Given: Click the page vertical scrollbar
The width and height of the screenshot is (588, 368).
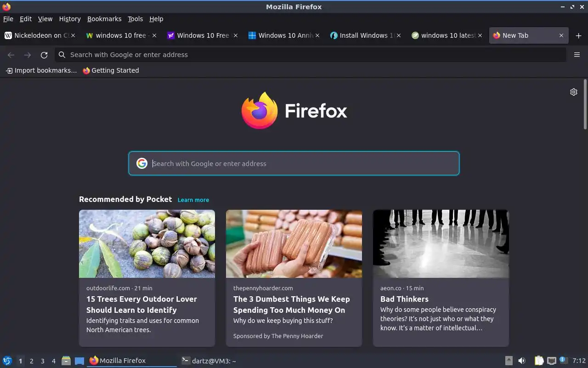Looking at the screenshot, I should (585, 104).
